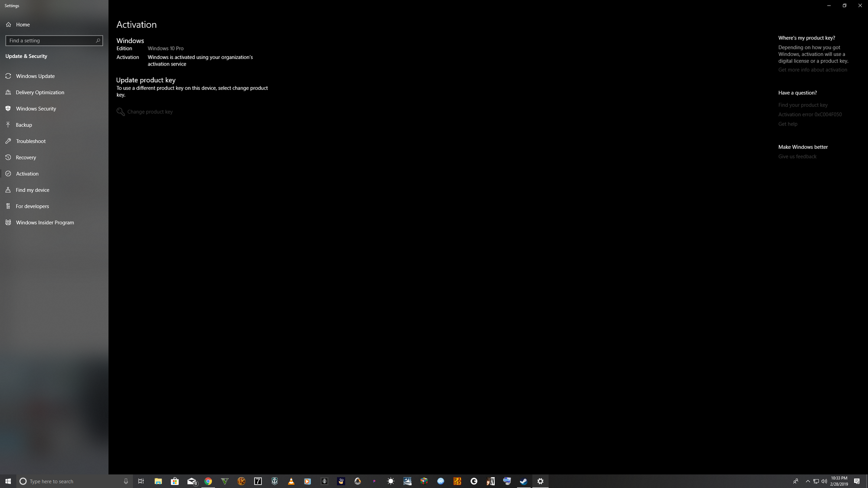Show hidden system tray icons

click(808, 481)
